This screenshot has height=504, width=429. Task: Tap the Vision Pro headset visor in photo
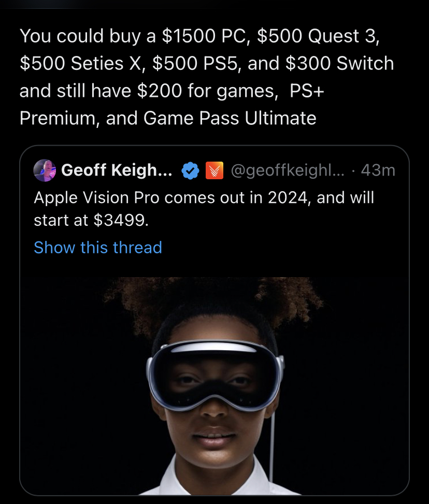(x=215, y=376)
